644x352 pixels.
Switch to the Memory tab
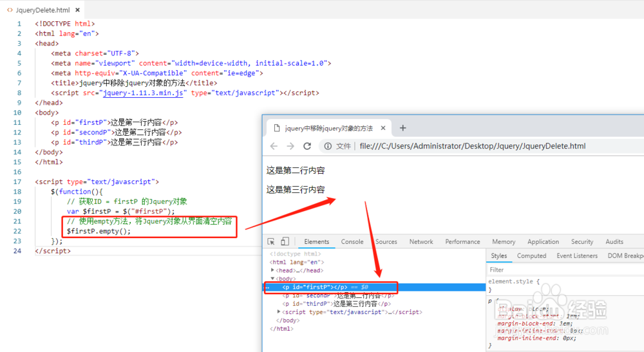pyautogui.click(x=504, y=242)
